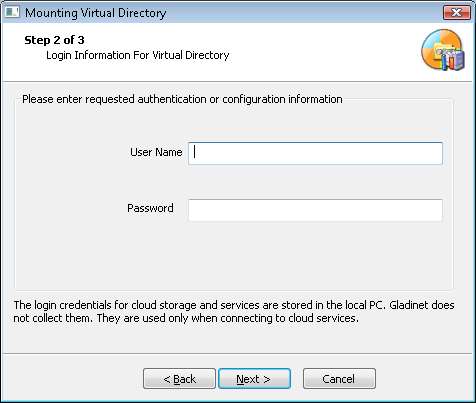Click the Mounting Virtual Directory title text
The image size is (476, 403).
(96, 13)
